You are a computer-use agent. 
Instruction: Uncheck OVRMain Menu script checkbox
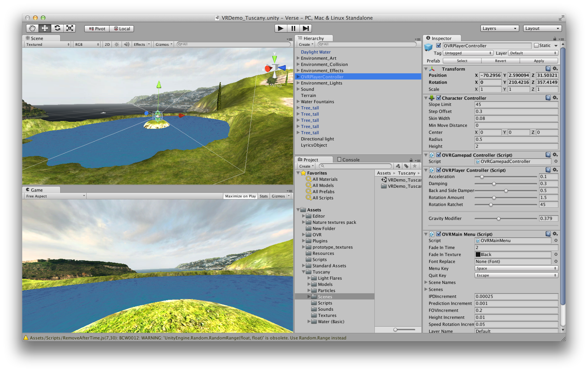438,234
